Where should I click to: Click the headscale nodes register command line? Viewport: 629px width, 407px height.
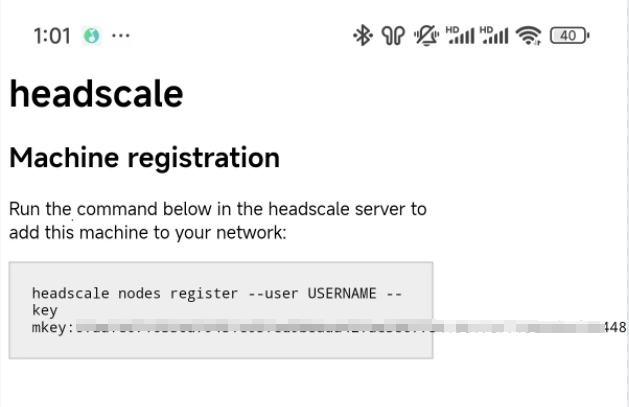(x=217, y=294)
